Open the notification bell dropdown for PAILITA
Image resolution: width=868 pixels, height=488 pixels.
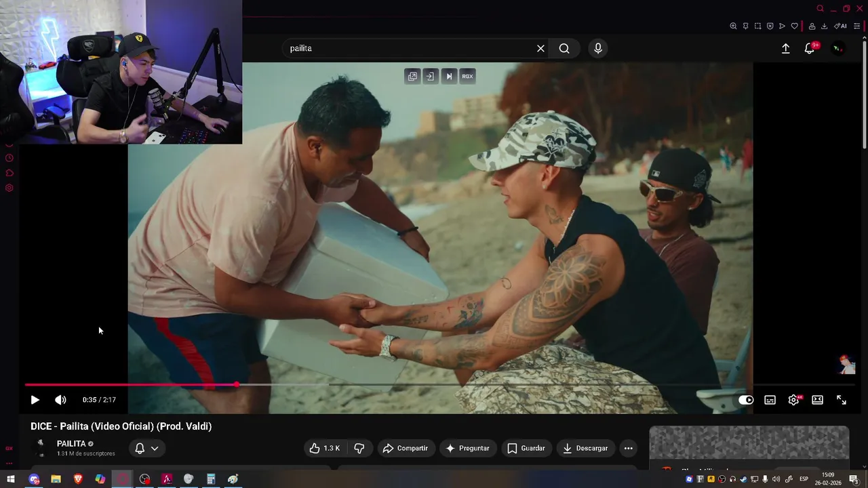point(146,448)
